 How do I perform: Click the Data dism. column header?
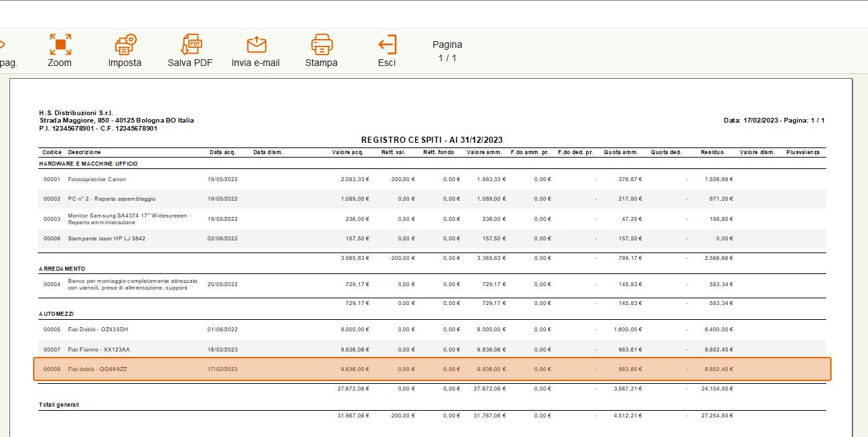point(268,152)
